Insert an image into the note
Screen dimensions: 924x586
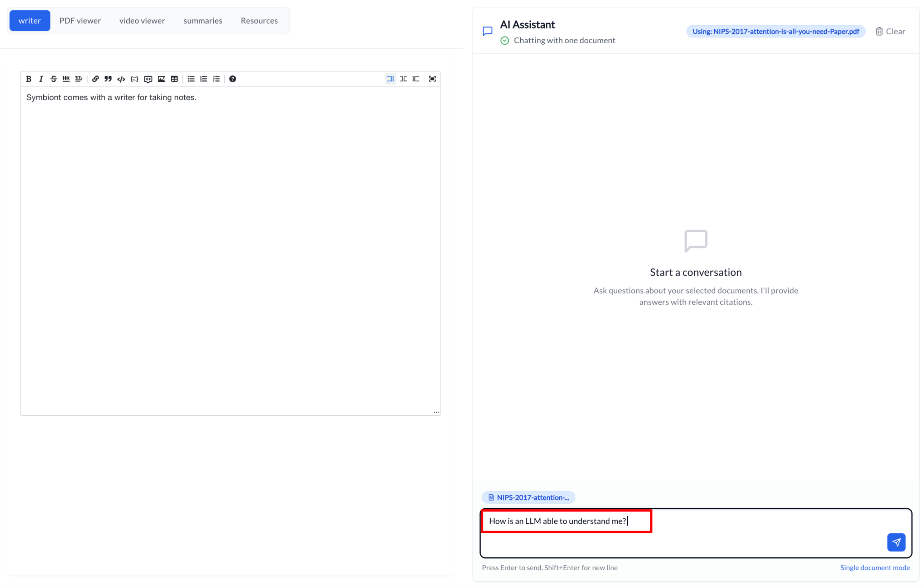pyautogui.click(x=161, y=79)
